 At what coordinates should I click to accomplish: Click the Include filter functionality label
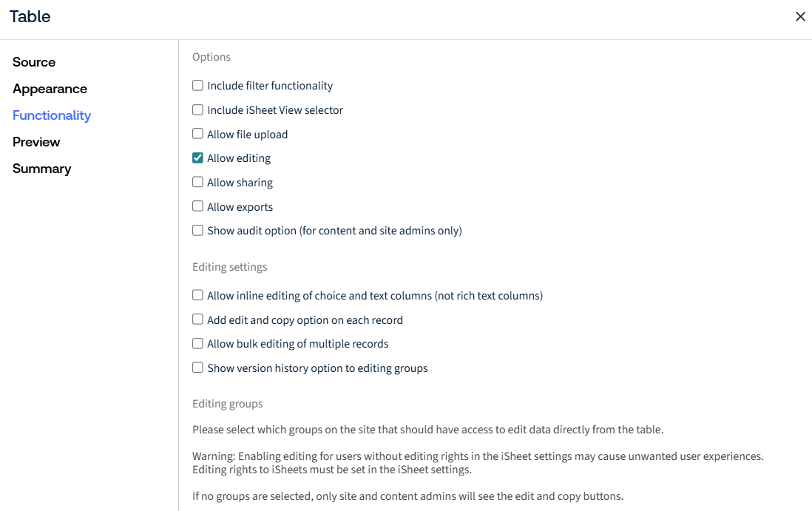(270, 86)
